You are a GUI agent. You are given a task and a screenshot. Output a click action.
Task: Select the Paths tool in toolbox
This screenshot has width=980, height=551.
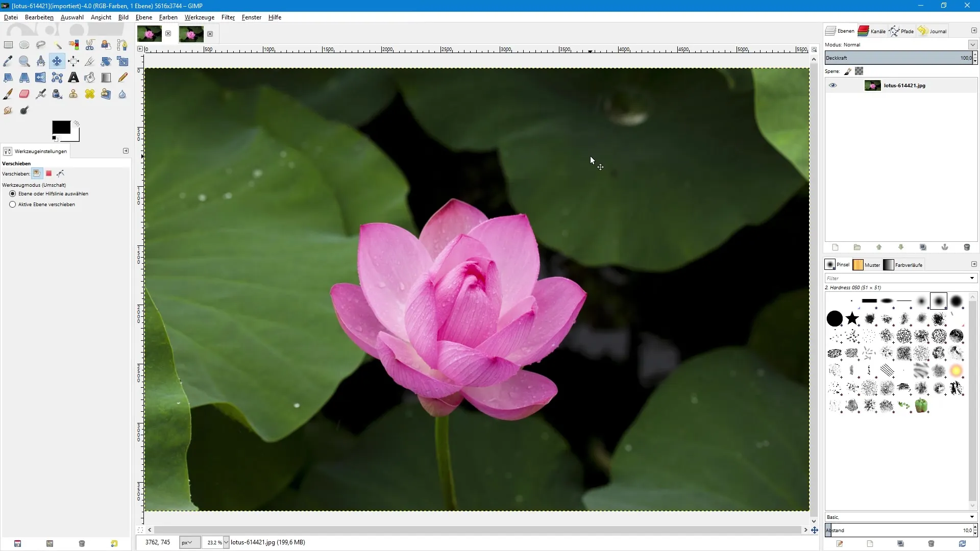(x=122, y=45)
